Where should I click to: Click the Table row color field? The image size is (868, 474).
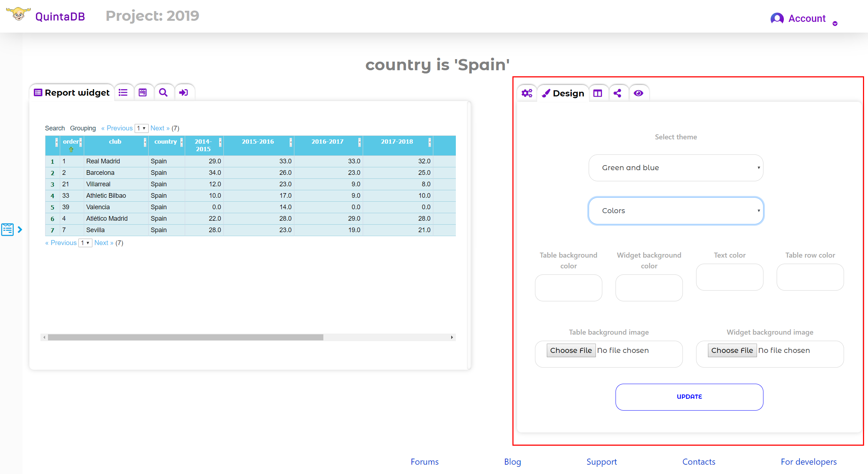coord(810,277)
